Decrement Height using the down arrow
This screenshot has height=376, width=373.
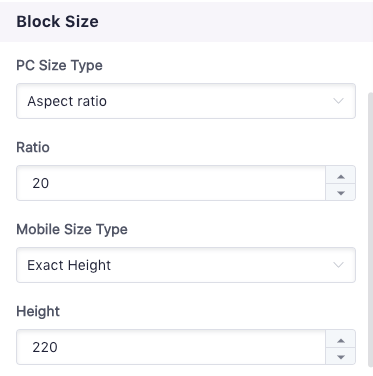(x=341, y=356)
